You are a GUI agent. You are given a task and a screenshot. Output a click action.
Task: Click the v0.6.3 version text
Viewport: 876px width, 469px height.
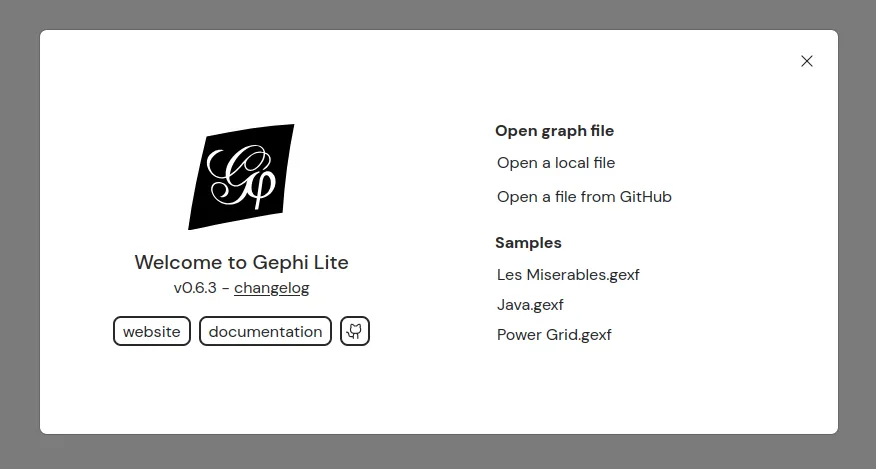(195, 288)
